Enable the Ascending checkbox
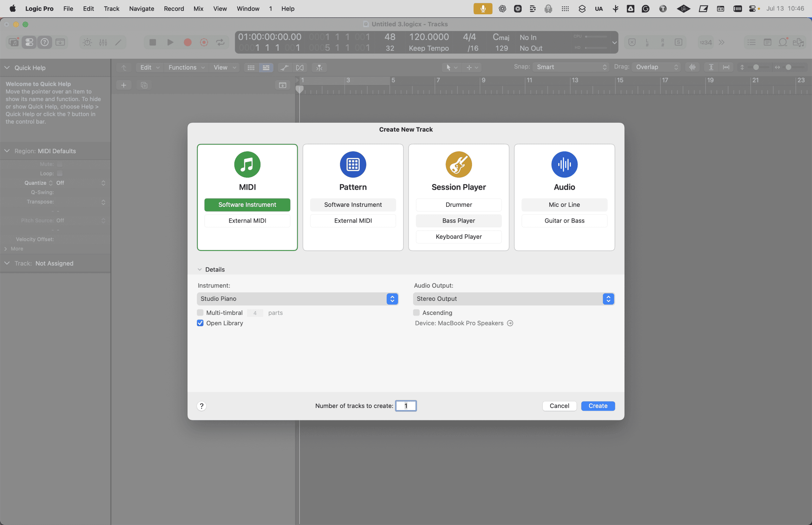This screenshot has height=525, width=812. coord(416,312)
